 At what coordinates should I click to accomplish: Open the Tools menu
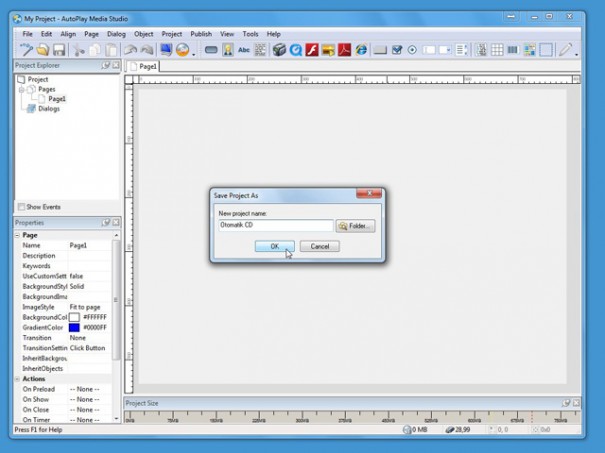point(250,34)
